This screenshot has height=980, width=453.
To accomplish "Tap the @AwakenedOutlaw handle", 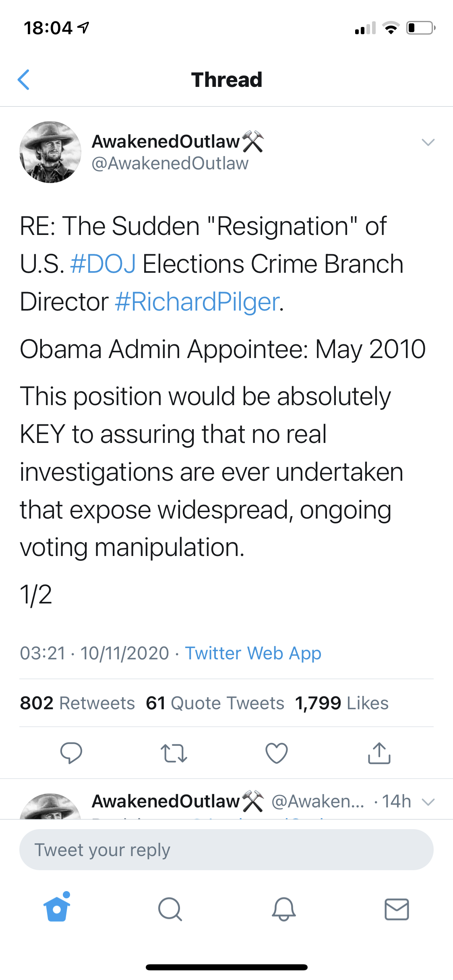I will click(170, 163).
